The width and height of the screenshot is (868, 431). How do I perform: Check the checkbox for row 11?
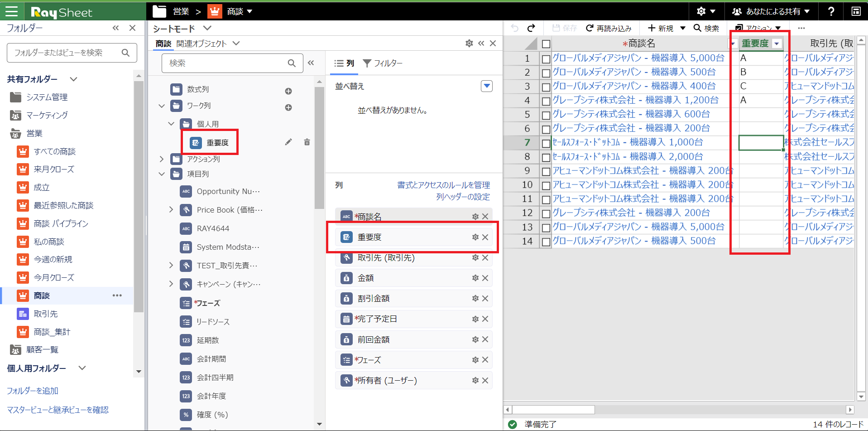coord(546,200)
